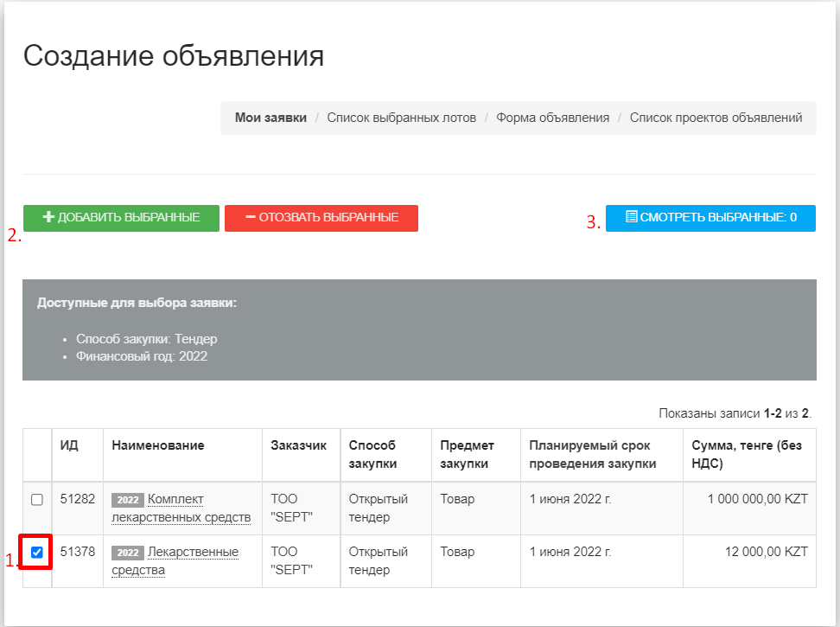The height and width of the screenshot is (627, 840).
Task: Click the Заказчик column header
Action: pos(298,445)
